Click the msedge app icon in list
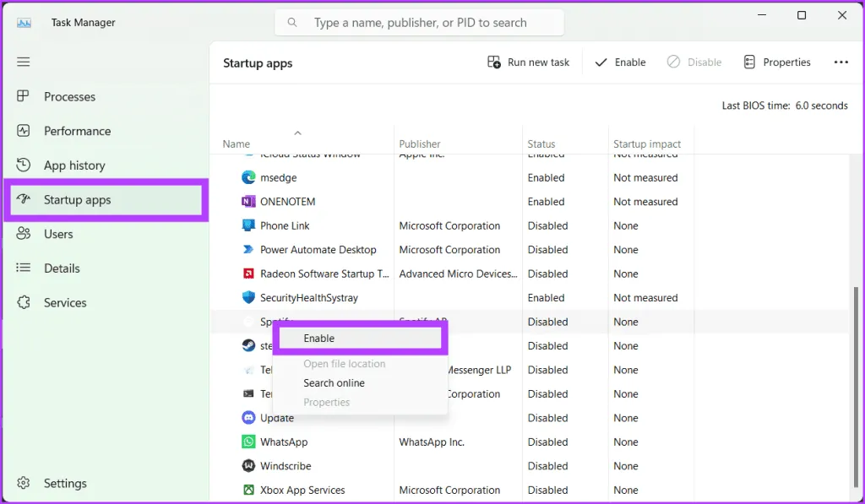This screenshot has width=865, height=504. click(248, 178)
